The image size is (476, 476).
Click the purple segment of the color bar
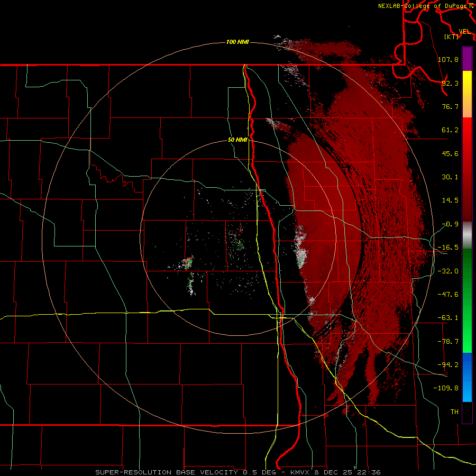pos(467,59)
